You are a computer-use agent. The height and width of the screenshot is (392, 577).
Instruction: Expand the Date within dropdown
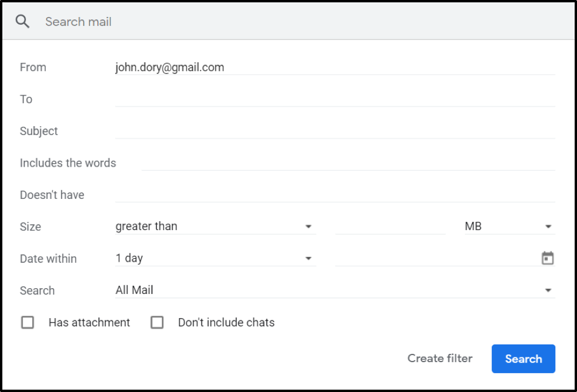[x=215, y=258]
